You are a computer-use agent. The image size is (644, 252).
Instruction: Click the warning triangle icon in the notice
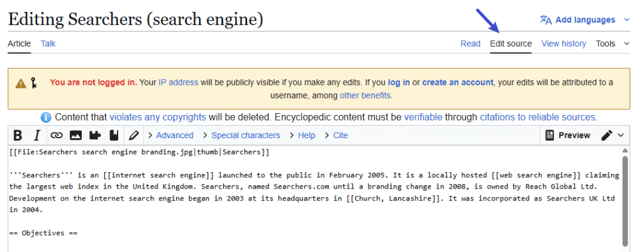coord(21,84)
